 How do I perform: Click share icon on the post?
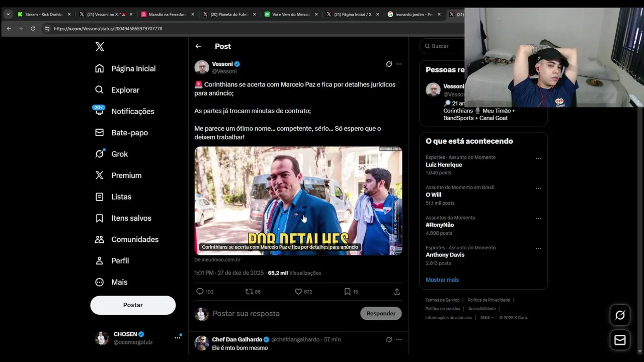pos(396,292)
